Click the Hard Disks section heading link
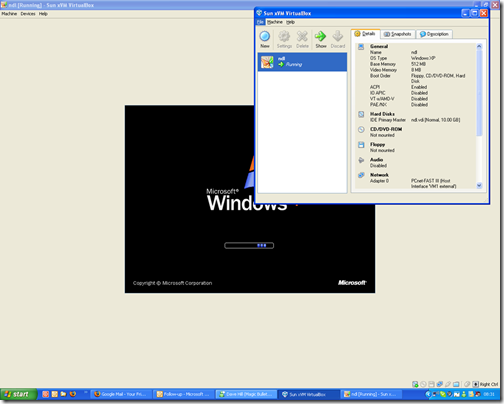The image size is (504, 404). [x=382, y=114]
